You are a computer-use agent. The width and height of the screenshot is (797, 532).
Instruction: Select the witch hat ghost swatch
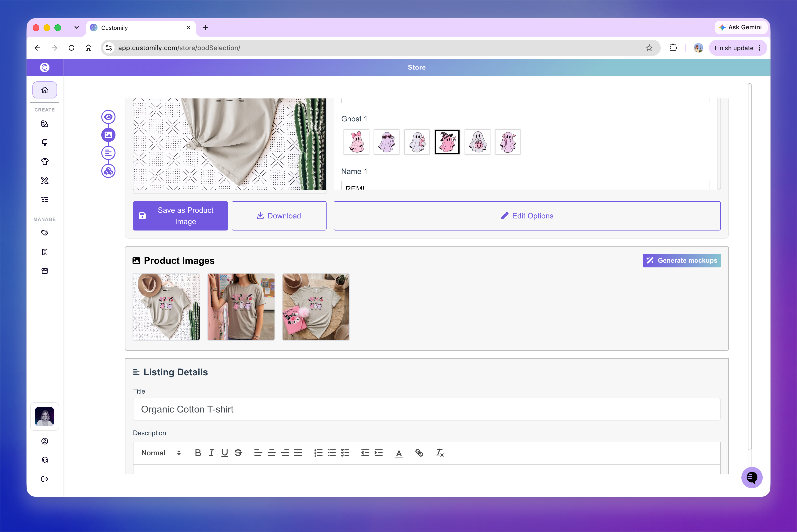(x=447, y=142)
